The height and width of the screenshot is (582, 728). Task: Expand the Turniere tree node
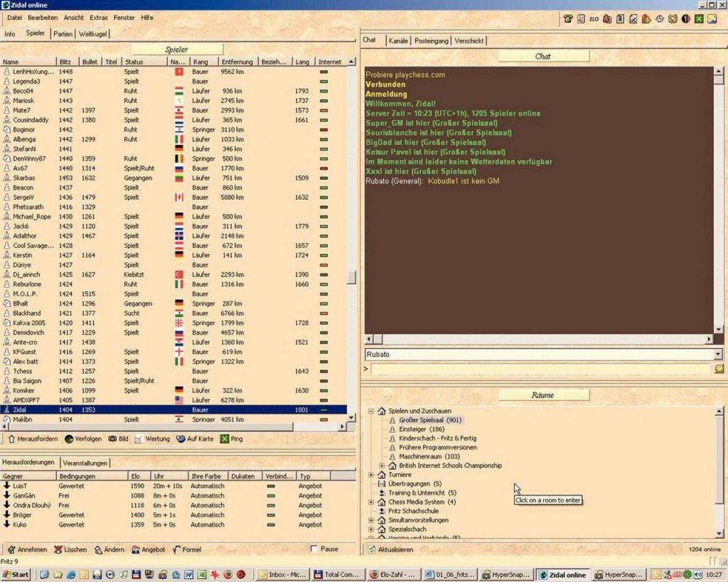pos(371,474)
